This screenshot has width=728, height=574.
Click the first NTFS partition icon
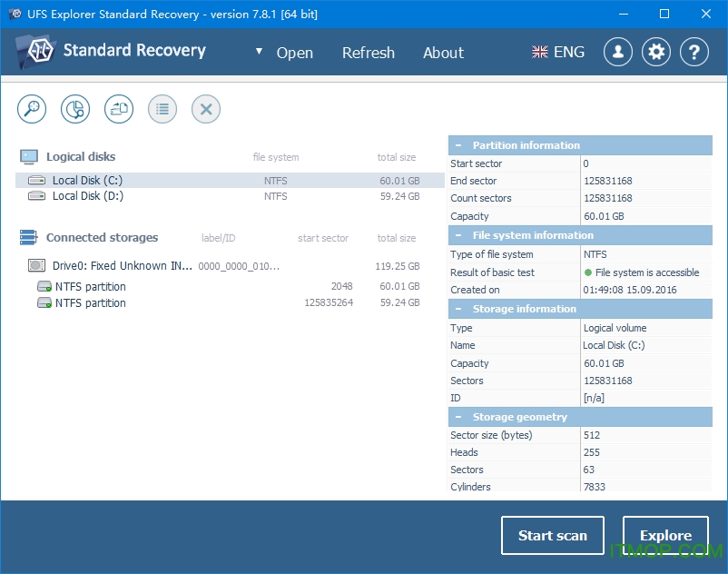44,286
